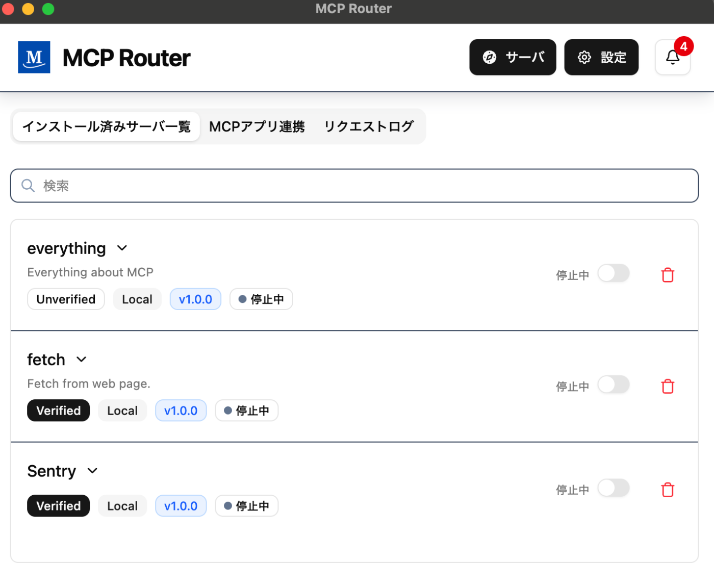714x588 pixels.
Task: Click the Verified badge on Sentry
Action: pos(58,506)
